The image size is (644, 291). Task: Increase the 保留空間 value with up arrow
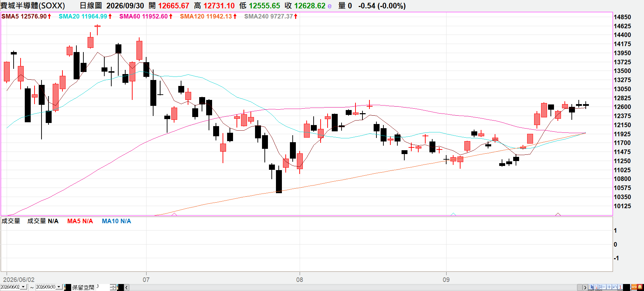click(113, 286)
